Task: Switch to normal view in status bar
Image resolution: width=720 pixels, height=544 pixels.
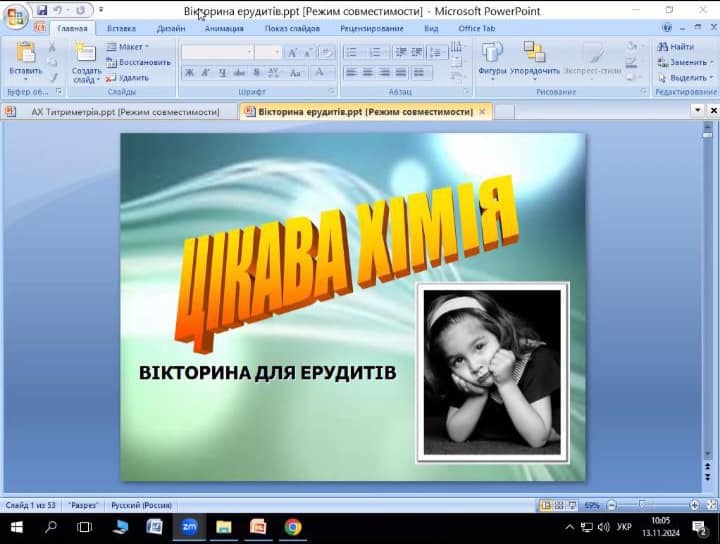Action: [545, 505]
